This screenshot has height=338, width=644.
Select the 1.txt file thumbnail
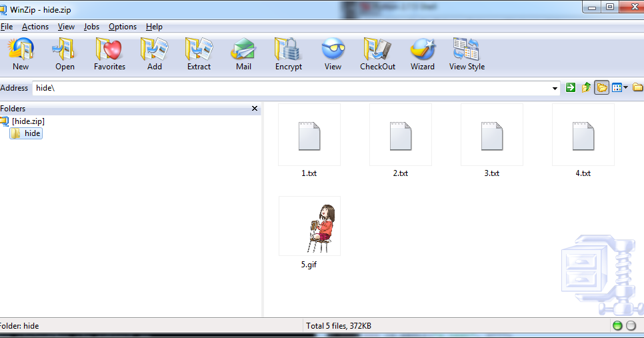(309, 135)
